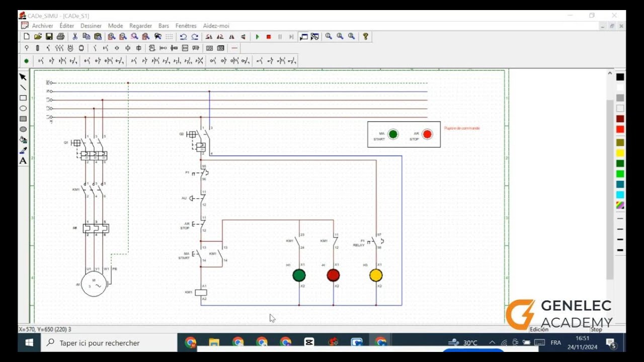Select the three-phase motor symbol
Screen dimensions: 644x362
(94, 284)
